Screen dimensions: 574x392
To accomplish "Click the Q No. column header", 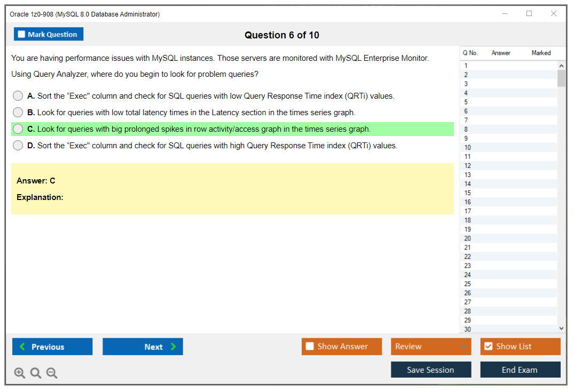I will (470, 53).
